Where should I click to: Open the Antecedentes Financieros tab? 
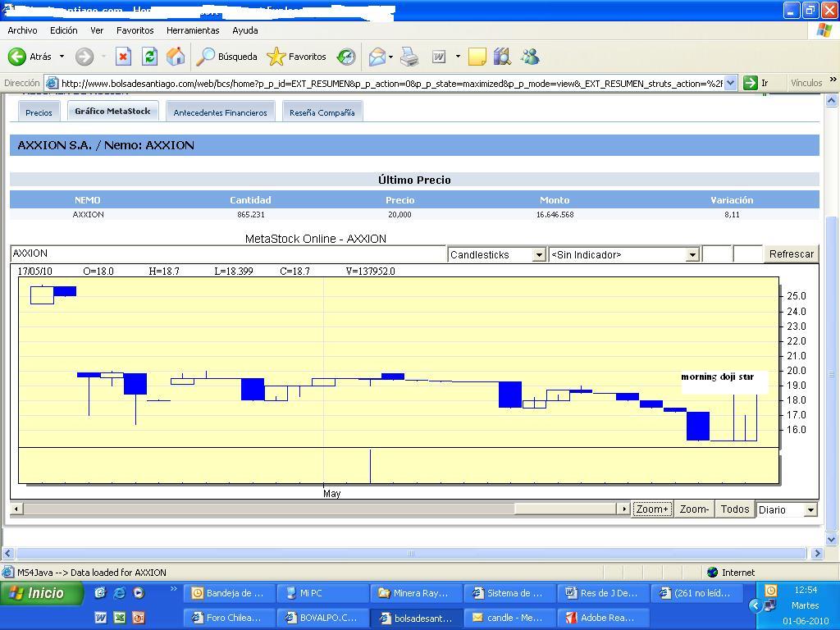pyautogui.click(x=220, y=112)
